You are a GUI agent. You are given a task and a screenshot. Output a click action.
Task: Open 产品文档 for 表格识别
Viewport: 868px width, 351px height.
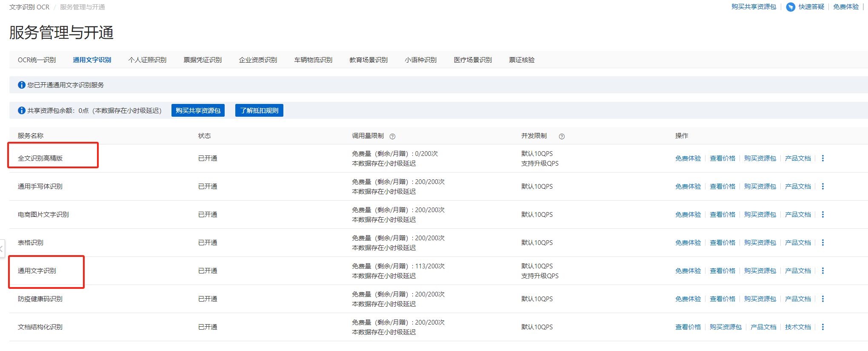798,242
